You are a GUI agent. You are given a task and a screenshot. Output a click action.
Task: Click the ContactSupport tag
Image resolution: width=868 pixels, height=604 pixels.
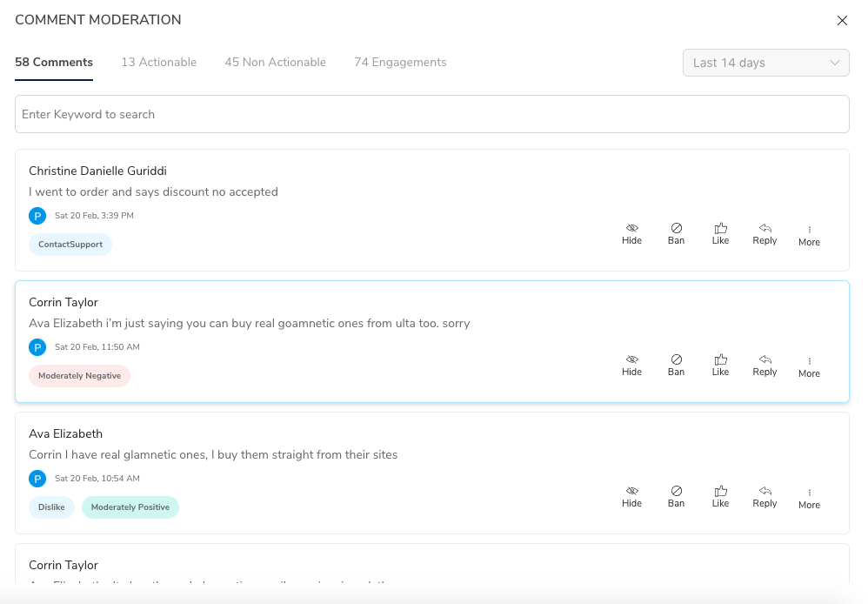pyautogui.click(x=70, y=245)
